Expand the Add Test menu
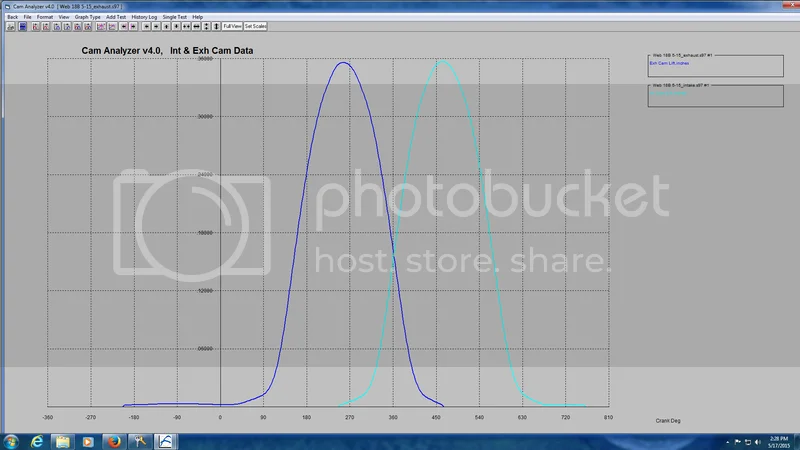Image resolution: width=800 pixels, height=450 pixels. (x=116, y=17)
